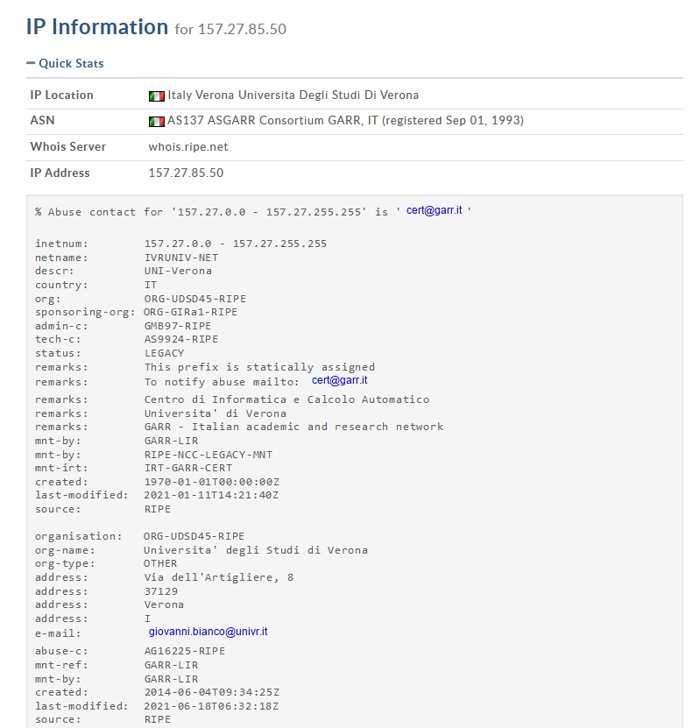The image size is (700, 728).
Task: Click the 'IP Address' row label
Action: (x=60, y=173)
